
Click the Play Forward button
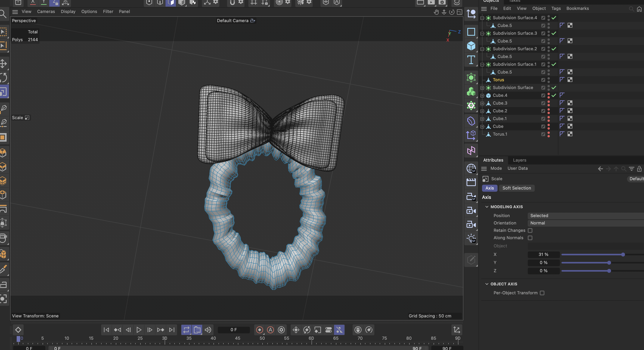139,330
